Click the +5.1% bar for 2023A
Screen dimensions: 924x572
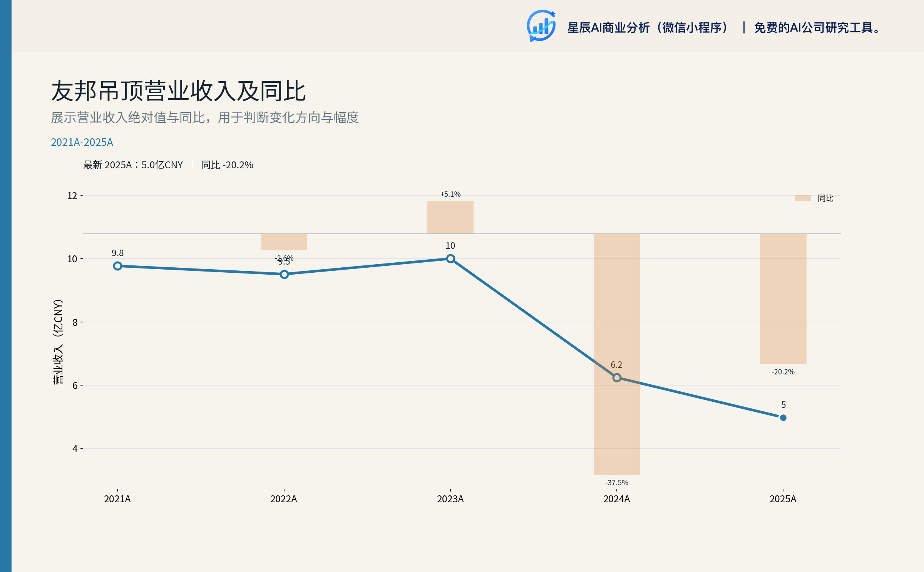pos(450,217)
